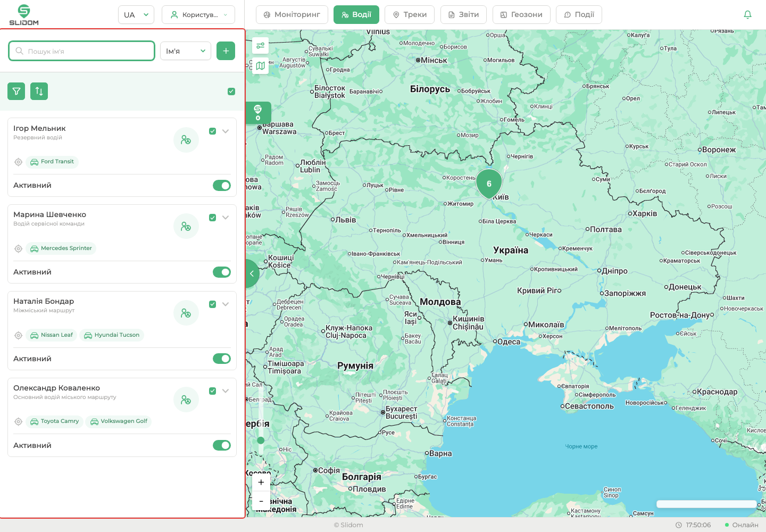766x532 pixels.
Task: Click driver name Наталія Бондар
Action: click(x=44, y=301)
